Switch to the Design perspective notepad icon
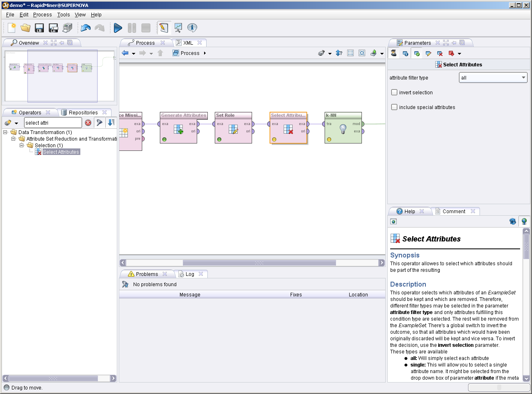The image size is (532, 394). click(164, 28)
